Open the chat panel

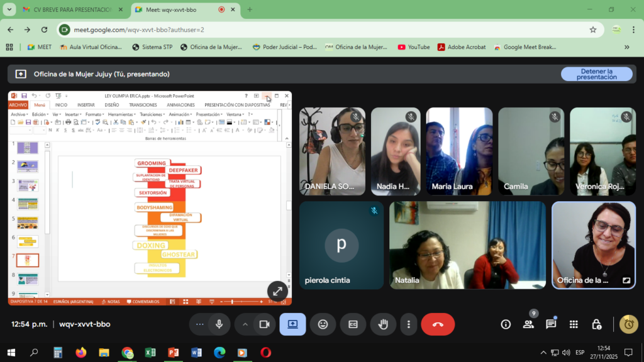click(551, 324)
